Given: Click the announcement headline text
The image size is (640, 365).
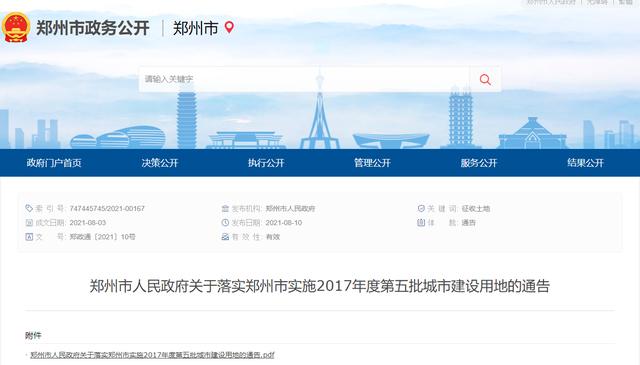Looking at the screenshot, I should click(x=320, y=286).
